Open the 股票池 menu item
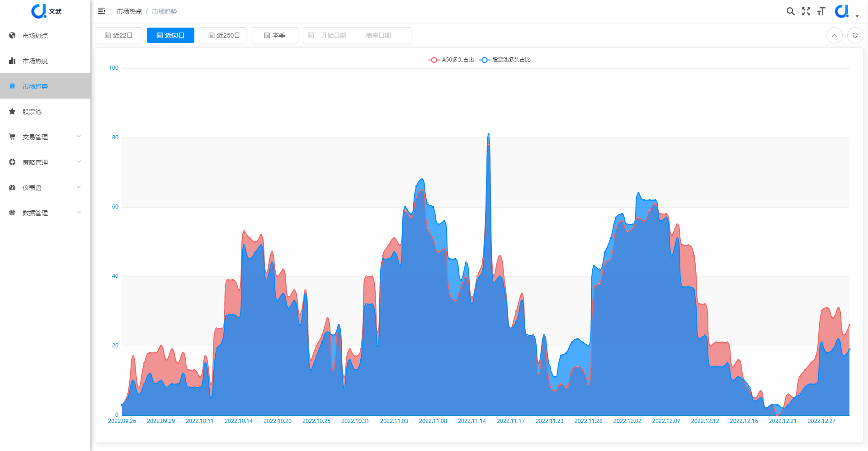Image resolution: width=868 pixels, height=451 pixels. 45,111
